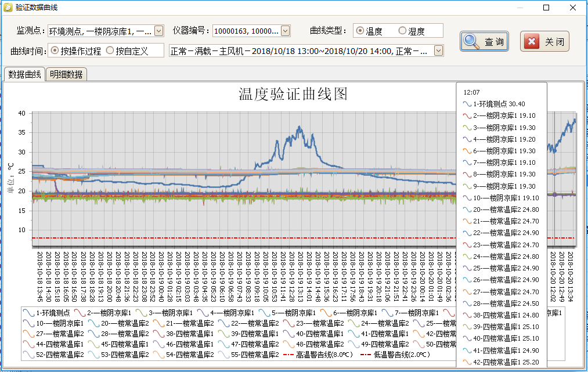Screen dimensions: 588x372
Task: Click the legend curve marker for 47-四楼常温库2
Action: click(x=223, y=344)
